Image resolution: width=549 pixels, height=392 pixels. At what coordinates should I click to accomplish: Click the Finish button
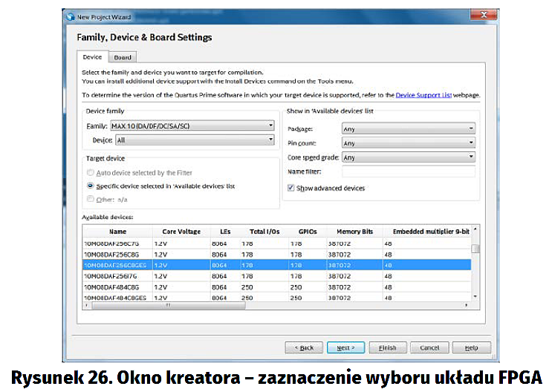tap(387, 347)
